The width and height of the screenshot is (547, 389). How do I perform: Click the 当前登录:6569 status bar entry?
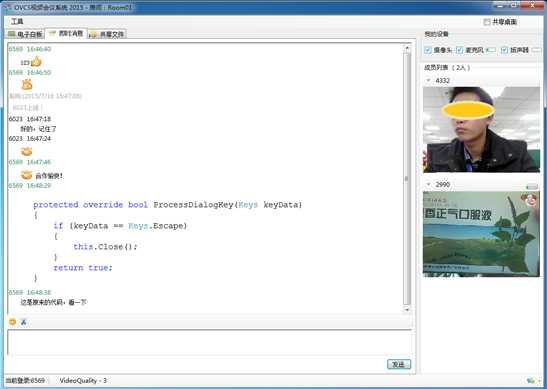pyautogui.click(x=25, y=380)
